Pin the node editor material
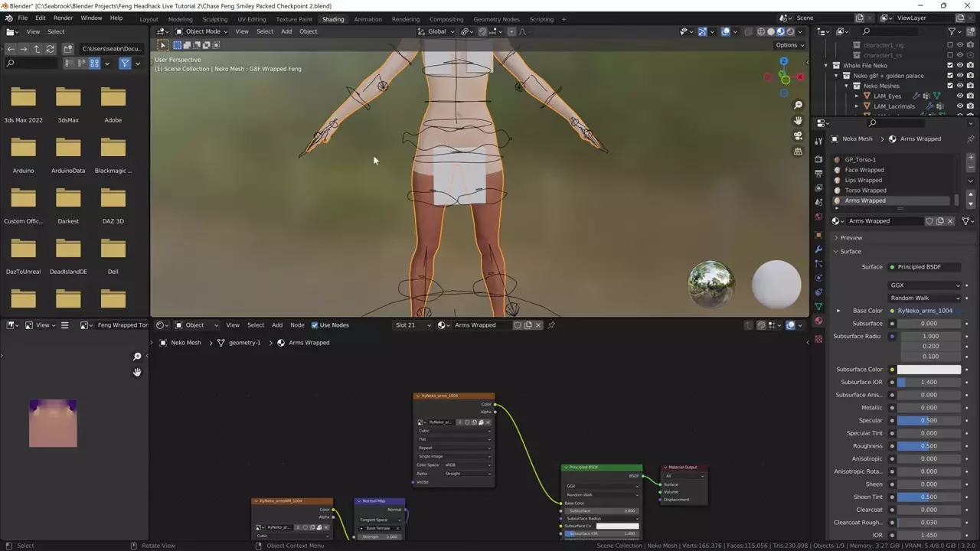The height and width of the screenshot is (551, 980). tap(551, 325)
